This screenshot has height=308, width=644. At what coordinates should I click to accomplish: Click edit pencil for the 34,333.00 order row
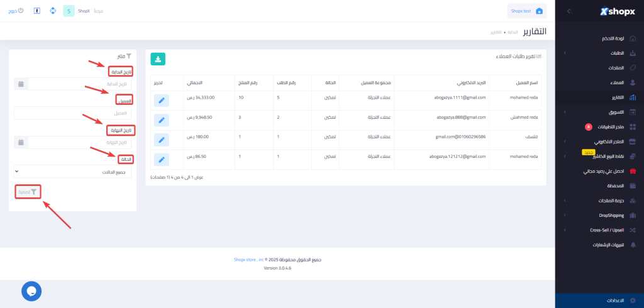[161, 101]
